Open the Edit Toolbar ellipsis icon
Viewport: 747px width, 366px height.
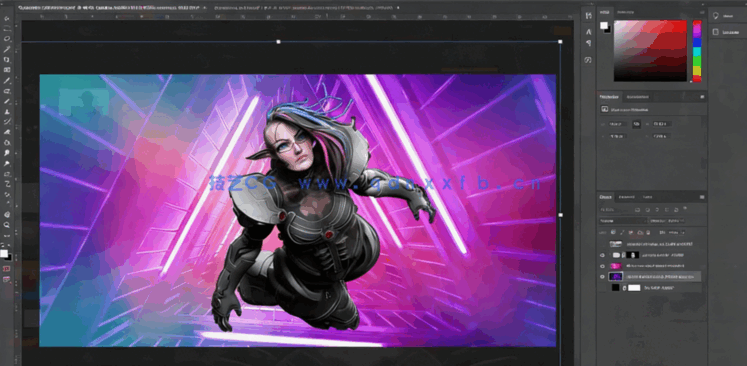pos(7,235)
